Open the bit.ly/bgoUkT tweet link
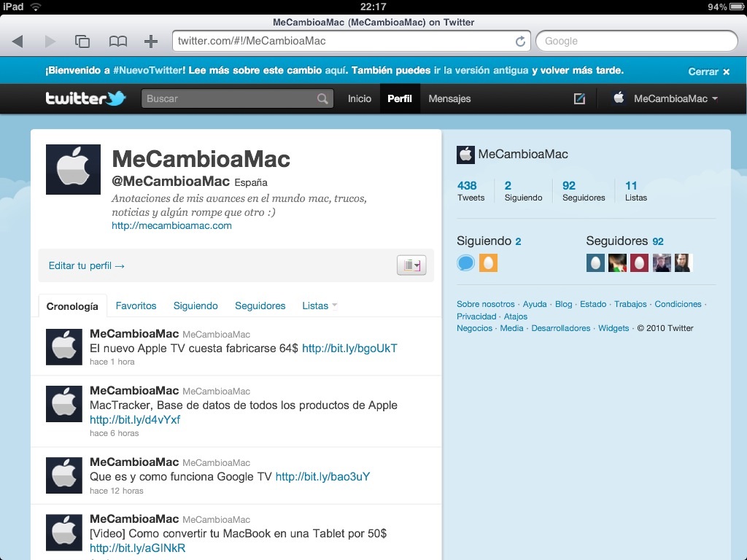This screenshot has height=560, width=747. 349,348
